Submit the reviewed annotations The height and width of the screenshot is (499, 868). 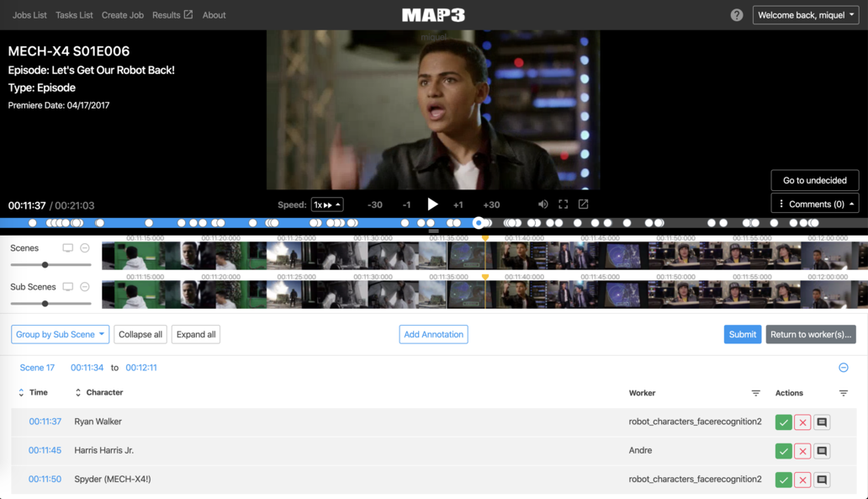click(743, 335)
